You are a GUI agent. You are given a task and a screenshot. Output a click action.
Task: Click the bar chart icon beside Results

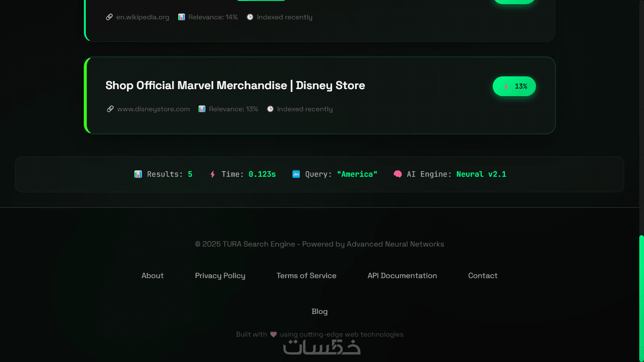[x=138, y=174]
